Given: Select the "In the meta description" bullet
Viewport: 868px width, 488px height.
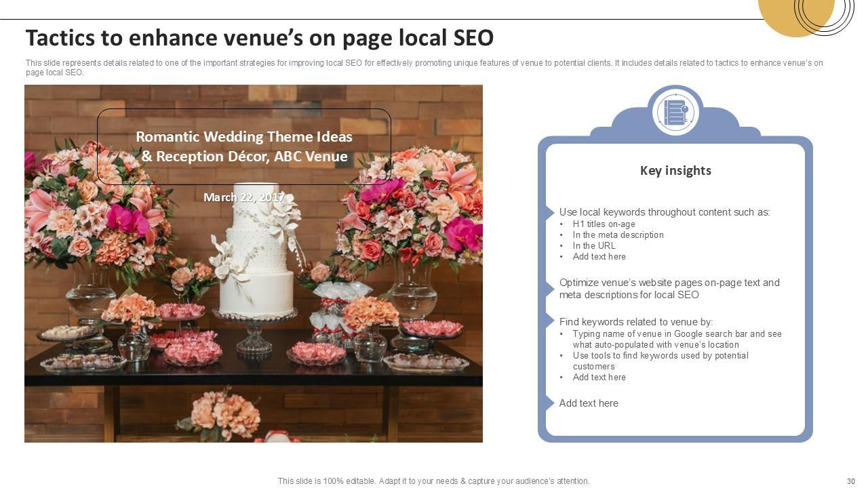Looking at the screenshot, I should pos(618,235).
